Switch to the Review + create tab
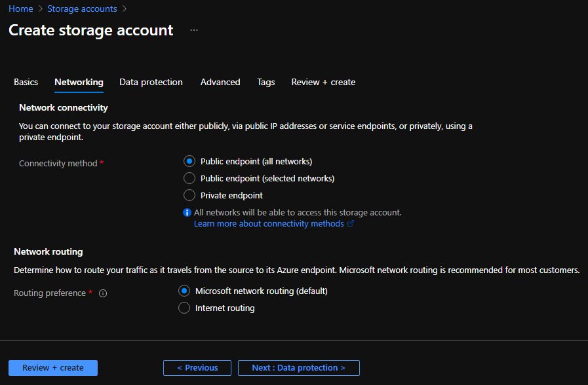Viewport: 588px width, 385px height. [x=323, y=82]
